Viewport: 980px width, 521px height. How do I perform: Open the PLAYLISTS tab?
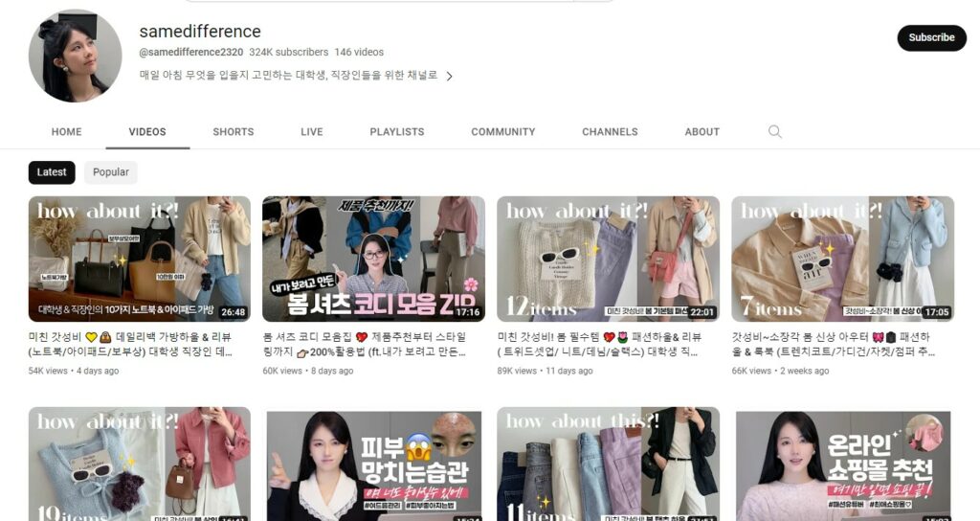[397, 132]
